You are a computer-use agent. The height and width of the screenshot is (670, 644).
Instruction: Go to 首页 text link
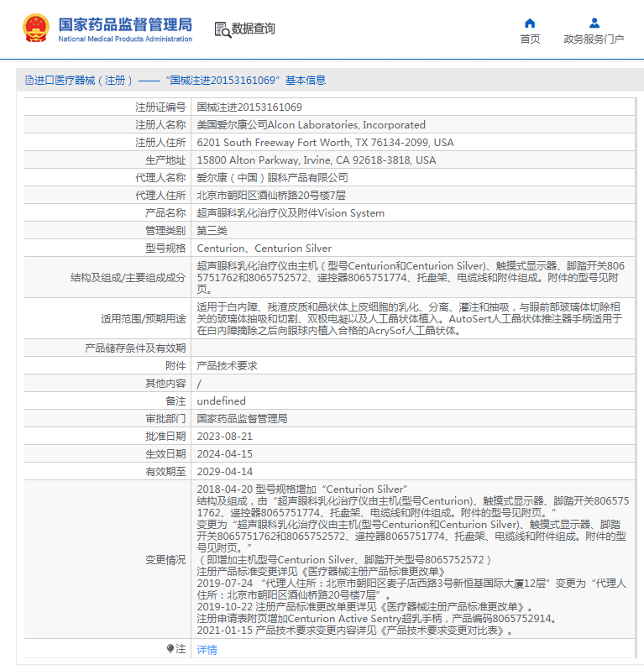pyautogui.click(x=530, y=39)
